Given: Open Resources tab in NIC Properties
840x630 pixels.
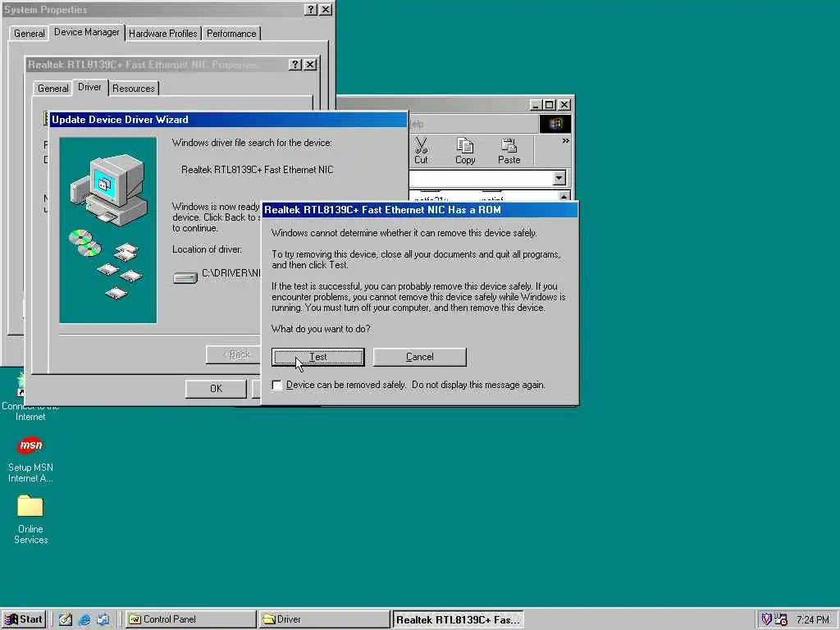Looking at the screenshot, I should pos(134,89).
